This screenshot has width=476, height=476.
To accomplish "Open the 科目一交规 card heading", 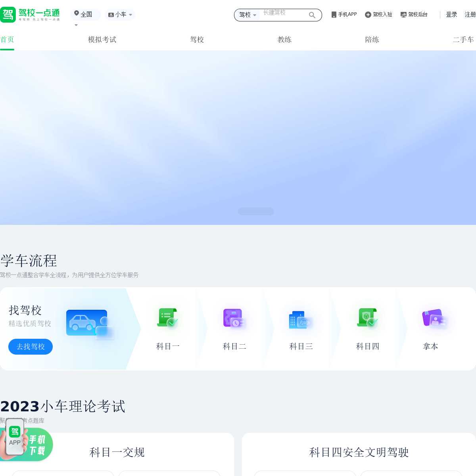I will 117,452.
